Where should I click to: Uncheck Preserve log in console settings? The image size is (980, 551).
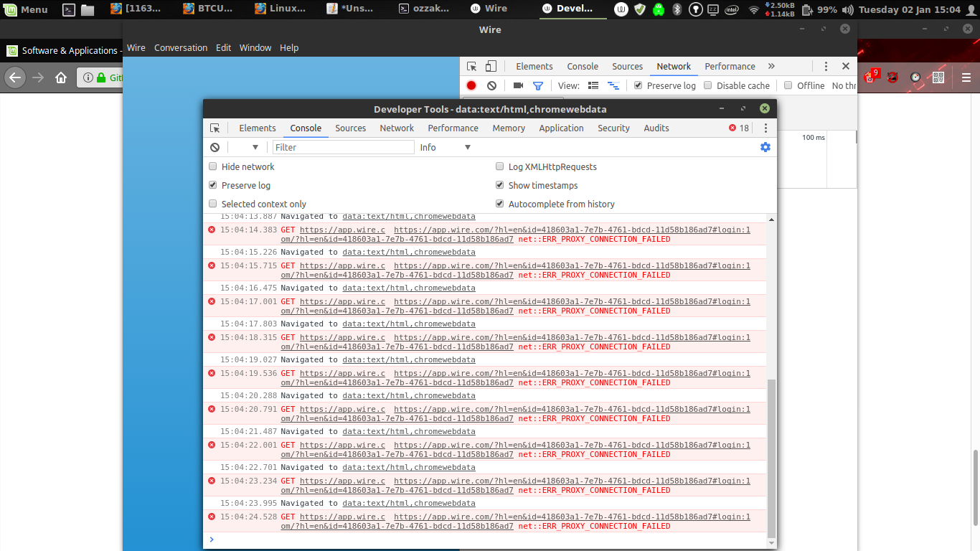tap(213, 185)
